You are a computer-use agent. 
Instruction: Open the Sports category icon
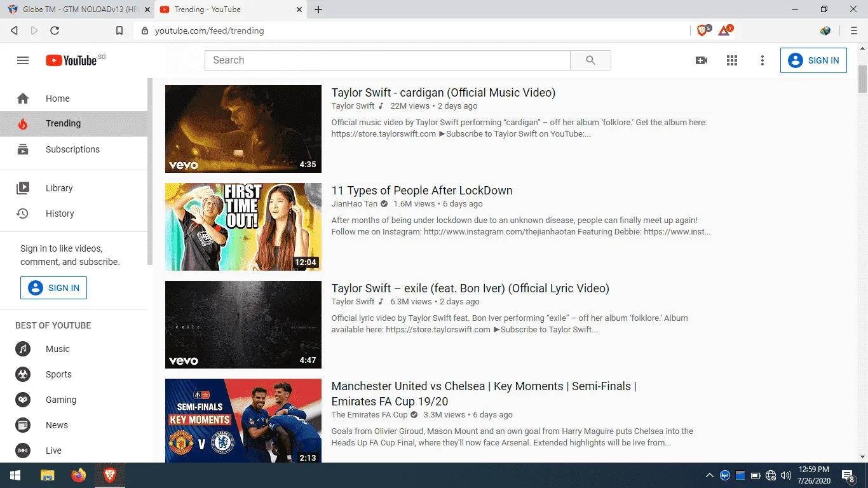[x=23, y=374]
